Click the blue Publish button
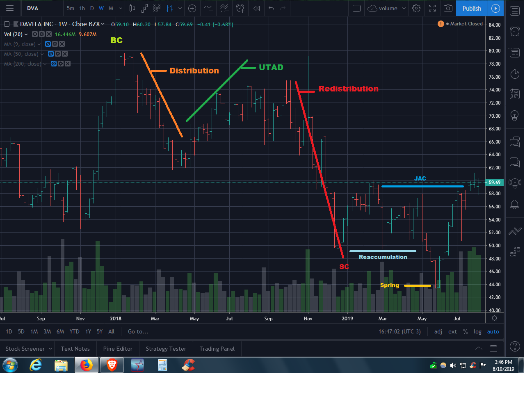Screen dimensions: 525x420 tap(472, 8)
